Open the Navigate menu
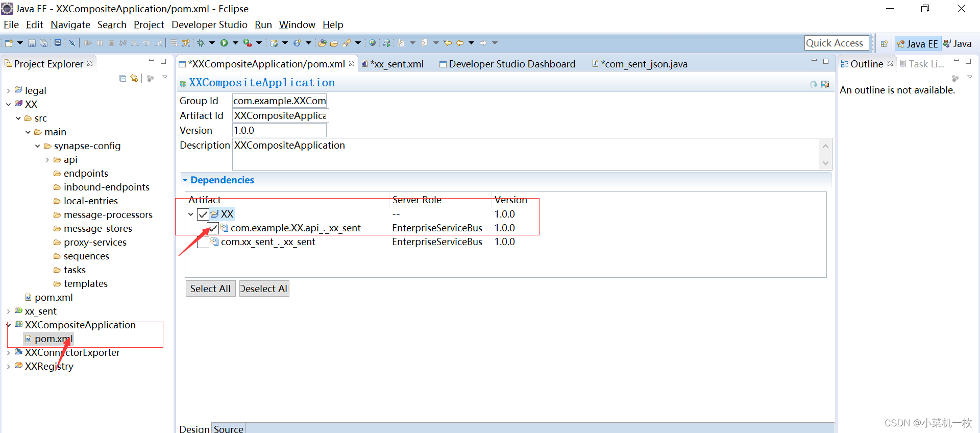 point(70,25)
